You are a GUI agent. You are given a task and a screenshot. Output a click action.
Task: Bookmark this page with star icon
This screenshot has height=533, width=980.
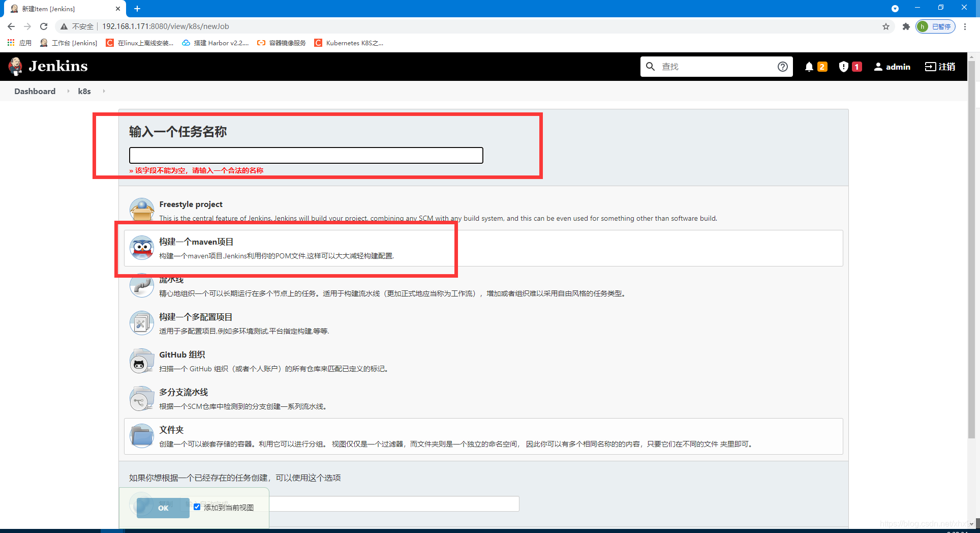(886, 26)
